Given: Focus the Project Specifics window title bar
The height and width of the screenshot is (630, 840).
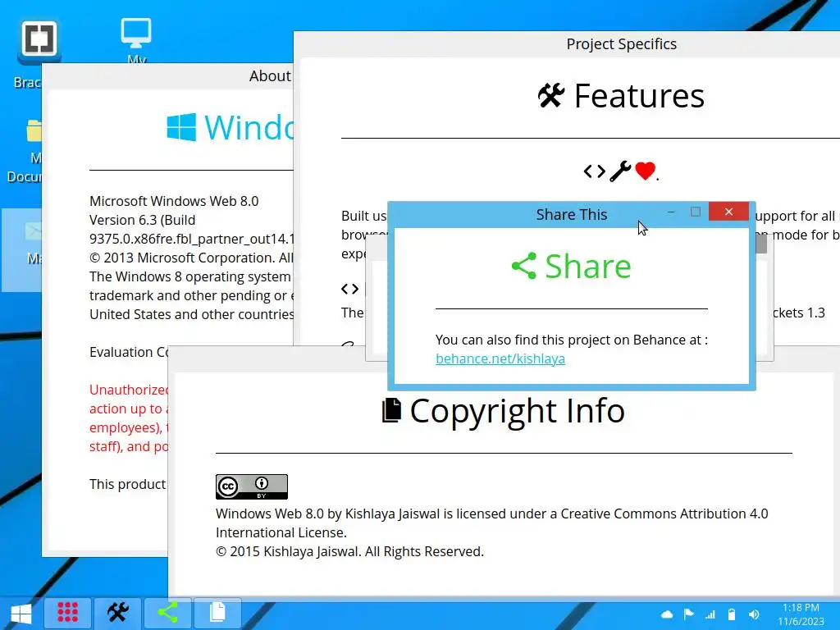Looking at the screenshot, I should point(622,44).
